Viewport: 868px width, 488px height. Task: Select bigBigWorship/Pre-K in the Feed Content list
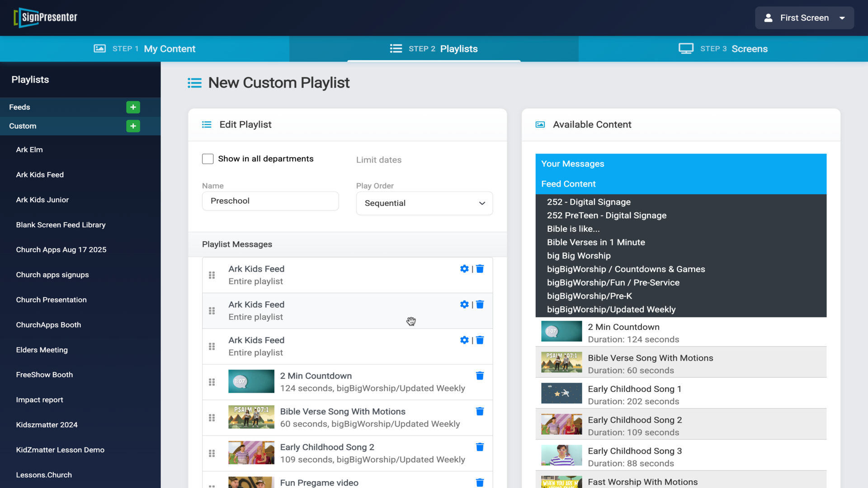(x=589, y=296)
